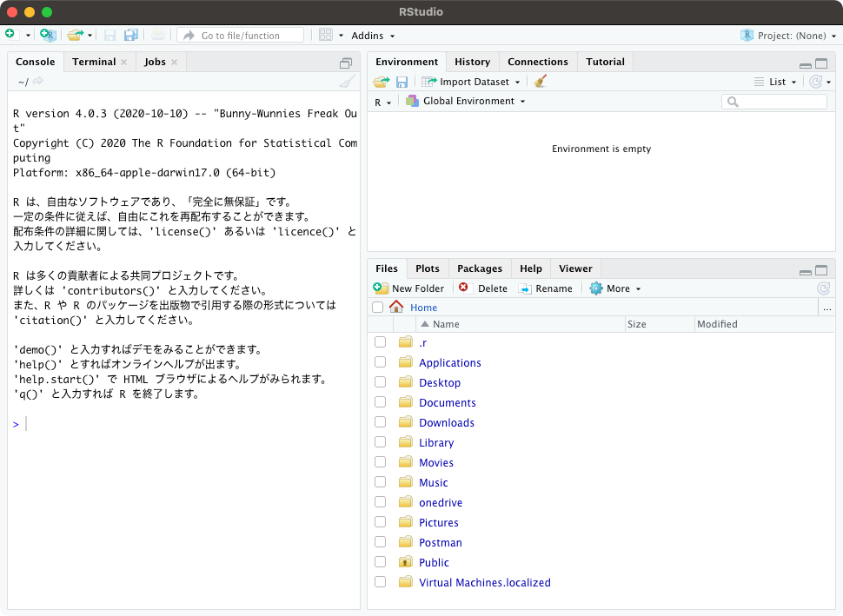Select the onedrive folder checkbox
Screen dimensions: 843x616
pos(380,501)
